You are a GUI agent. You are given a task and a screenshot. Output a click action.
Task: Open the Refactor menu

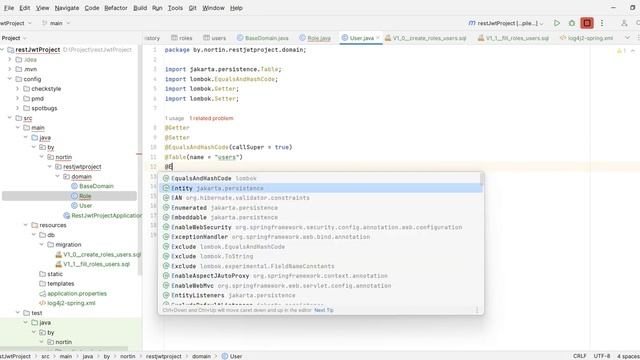(x=116, y=8)
